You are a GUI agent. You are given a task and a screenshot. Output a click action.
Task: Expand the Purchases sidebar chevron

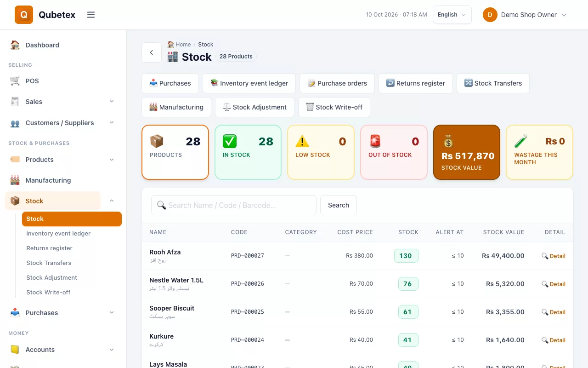coord(112,313)
